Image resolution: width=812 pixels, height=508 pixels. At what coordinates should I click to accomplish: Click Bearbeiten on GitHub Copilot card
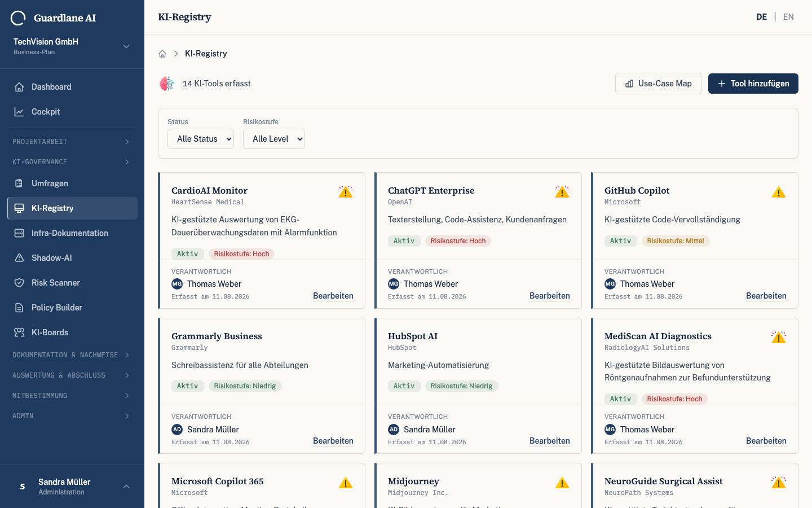766,296
